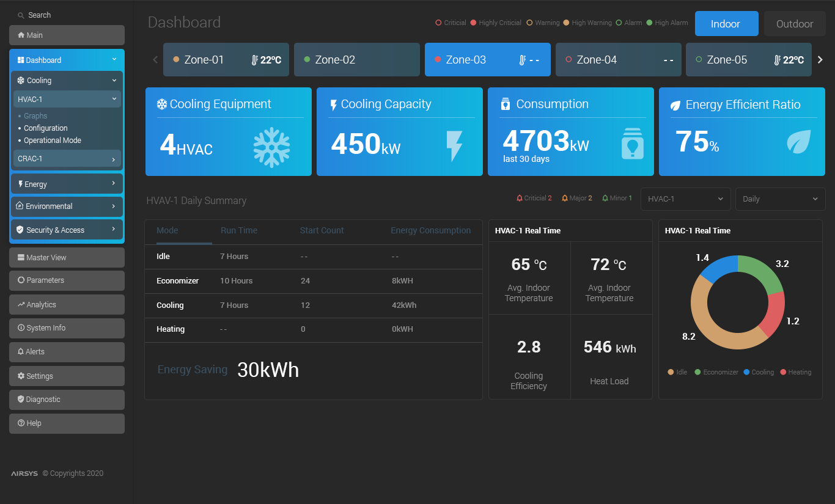Open the Analytics menu item
The height and width of the screenshot is (504, 835).
pos(67,304)
